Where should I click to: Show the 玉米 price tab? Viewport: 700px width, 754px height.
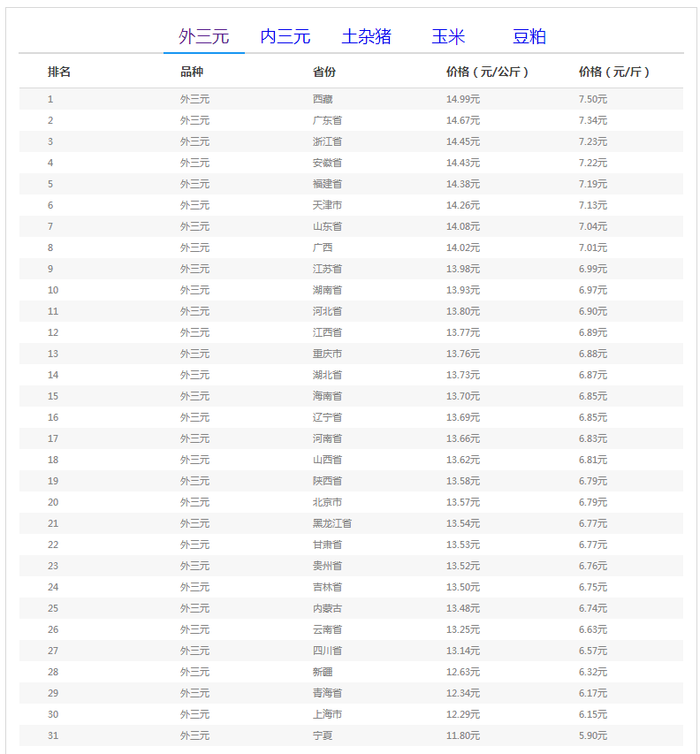coord(448,36)
